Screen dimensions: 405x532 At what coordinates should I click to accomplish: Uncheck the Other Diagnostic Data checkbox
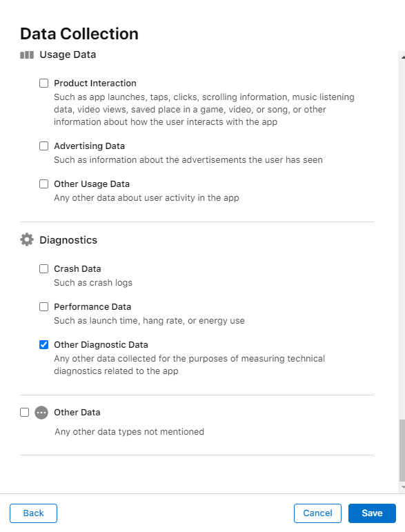(x=43, y=345)
